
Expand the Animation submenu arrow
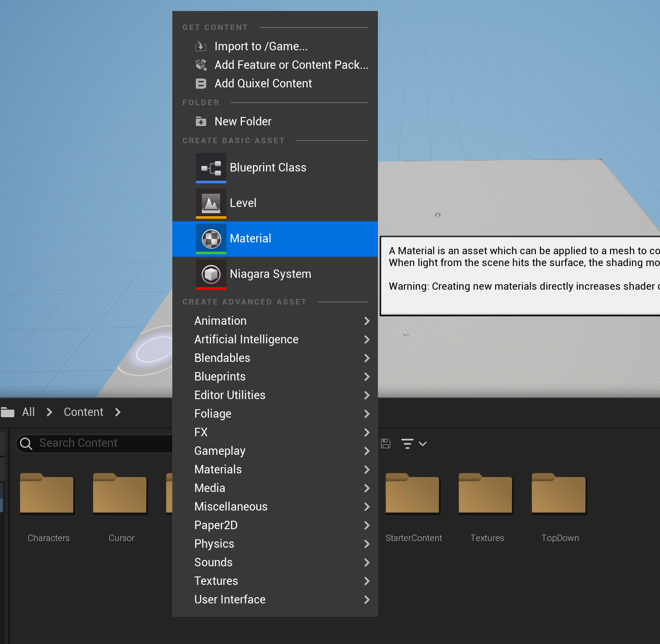(x=367, y=321)
